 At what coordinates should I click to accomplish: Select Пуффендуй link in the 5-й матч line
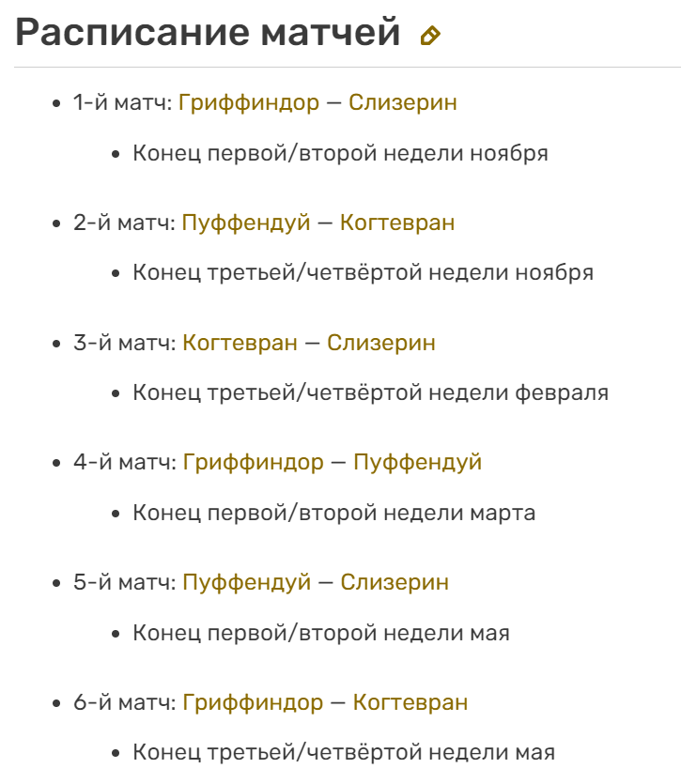pos(246,582)
